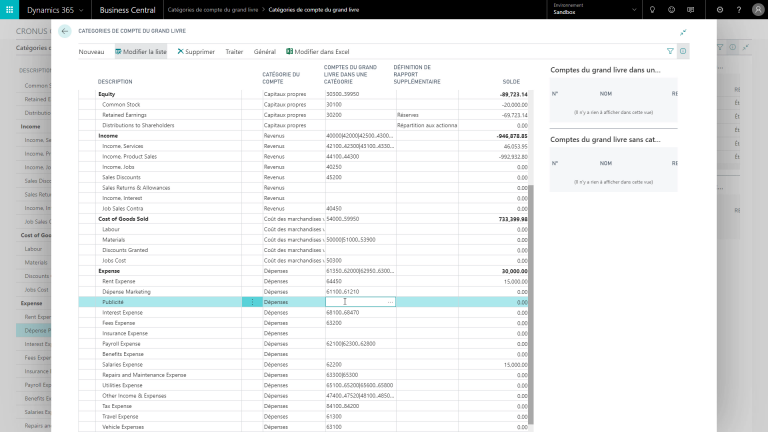The height and width of the screenshot is (432, 768).
Task: Open lookup ellipsis in Publicité account cell
Action: pos(390,302)
